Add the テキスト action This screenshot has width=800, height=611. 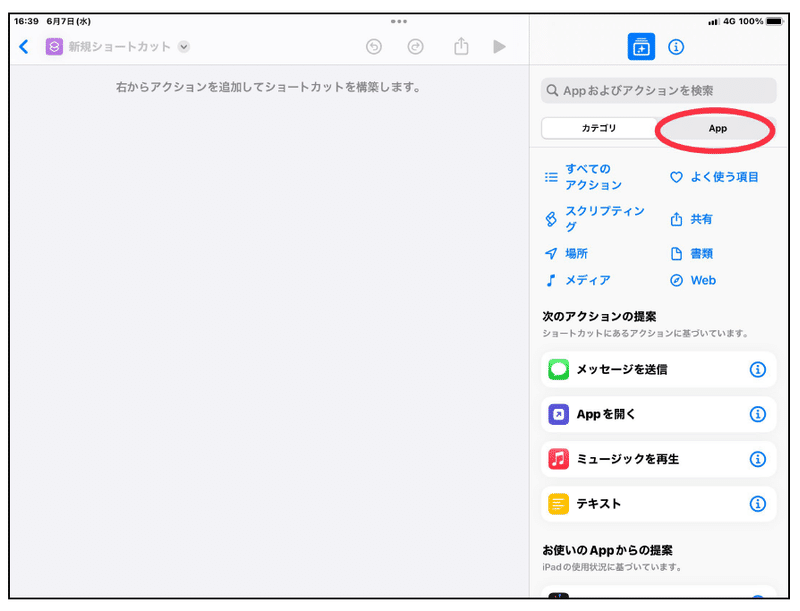click(x=659, y=504)
